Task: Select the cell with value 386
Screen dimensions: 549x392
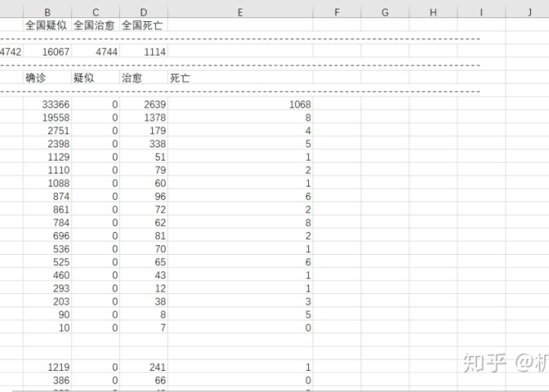Action: point(47,379)
